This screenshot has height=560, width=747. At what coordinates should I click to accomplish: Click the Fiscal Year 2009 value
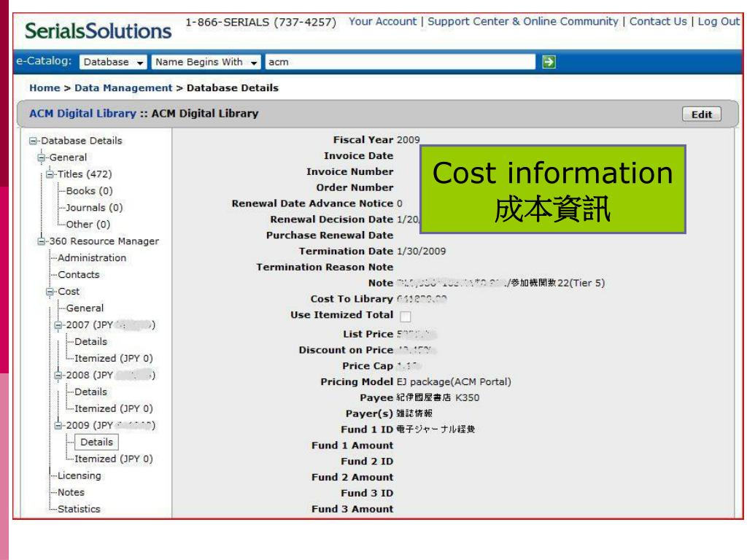pyautogui.click(x=409, y=140)
